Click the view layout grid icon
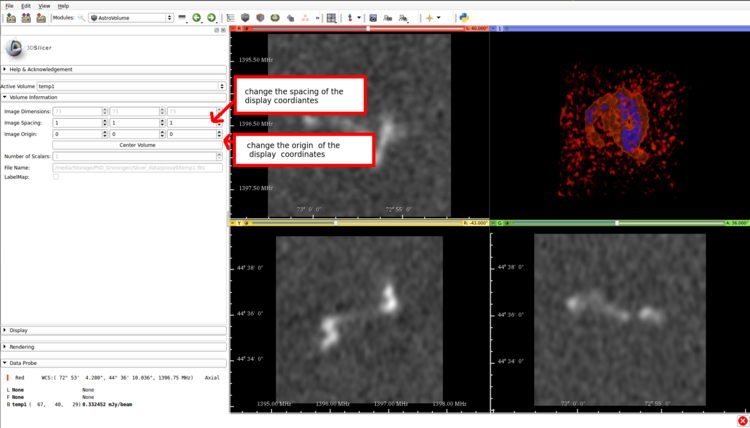 pyautogui.click(x=331, y=18)
